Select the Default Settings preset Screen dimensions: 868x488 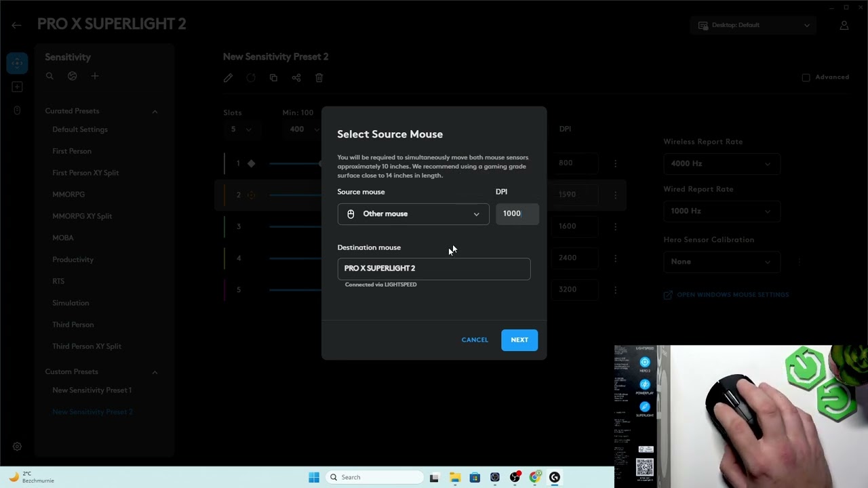(x=80, y=129)
